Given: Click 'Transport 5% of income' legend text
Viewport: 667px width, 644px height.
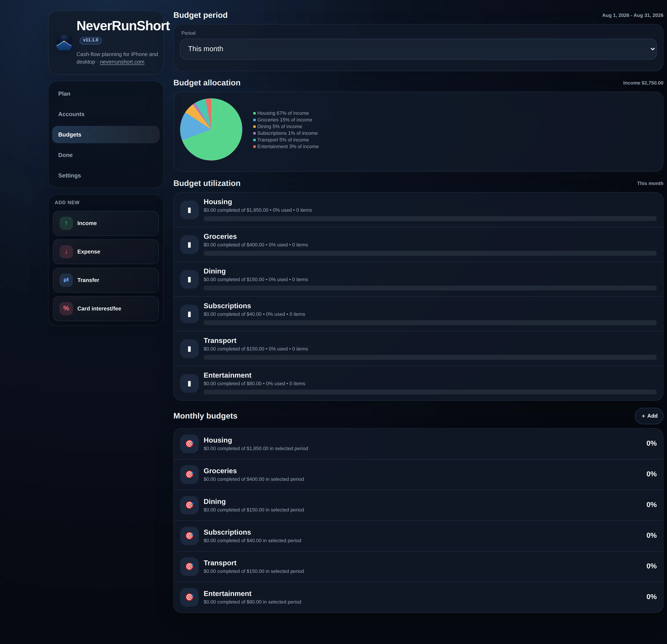Looking at the screenshot, I should click(283, 140).
